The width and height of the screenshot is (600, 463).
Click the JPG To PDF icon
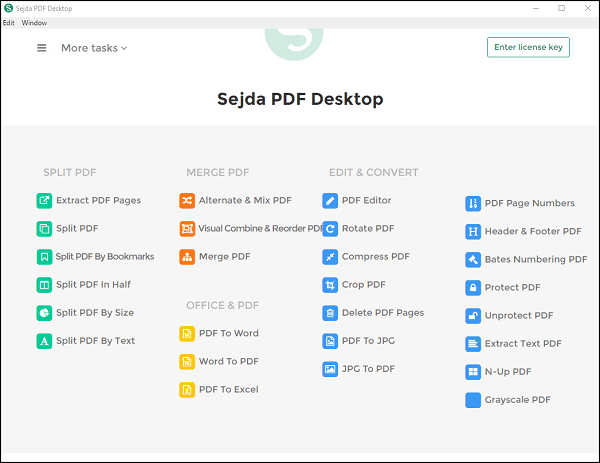(x=330, y=369)
